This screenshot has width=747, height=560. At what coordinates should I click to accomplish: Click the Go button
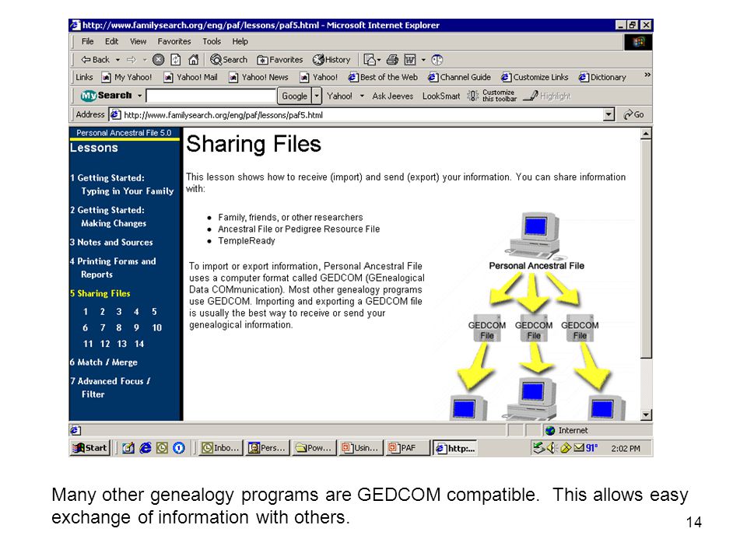coord(633,114)
